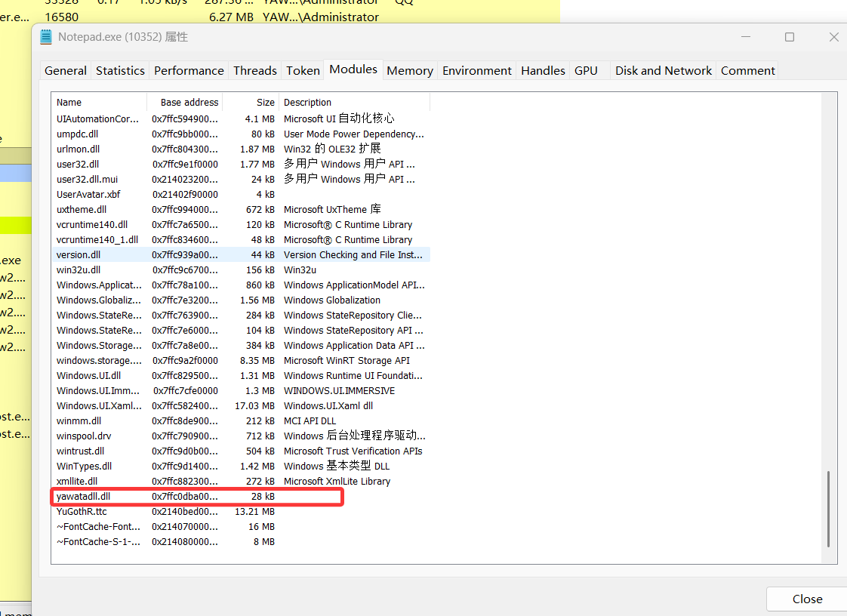Switch to Disk and Network tab
Screen dimensions: 847x616
pos(664,71)
